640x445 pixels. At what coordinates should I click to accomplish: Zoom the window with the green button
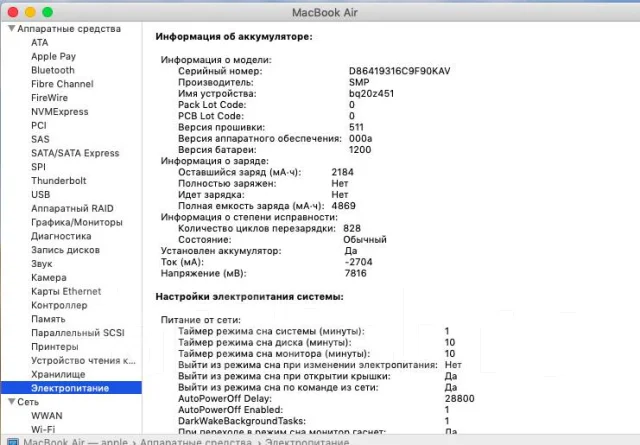47,12
